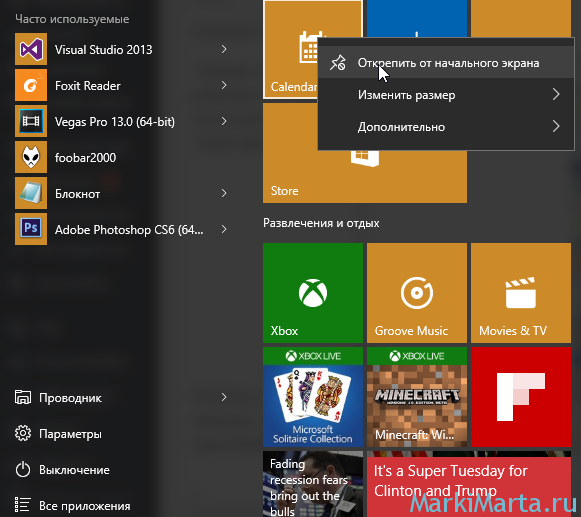Open the Groove Music tile
Viewport: 581px width, 517px height.
click(x=417, y=293)
